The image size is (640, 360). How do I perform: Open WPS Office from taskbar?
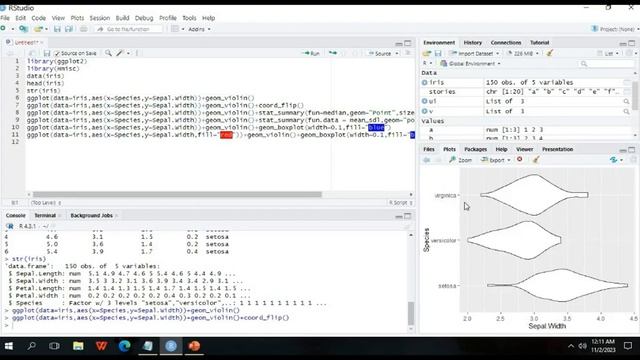click(101, 346)
